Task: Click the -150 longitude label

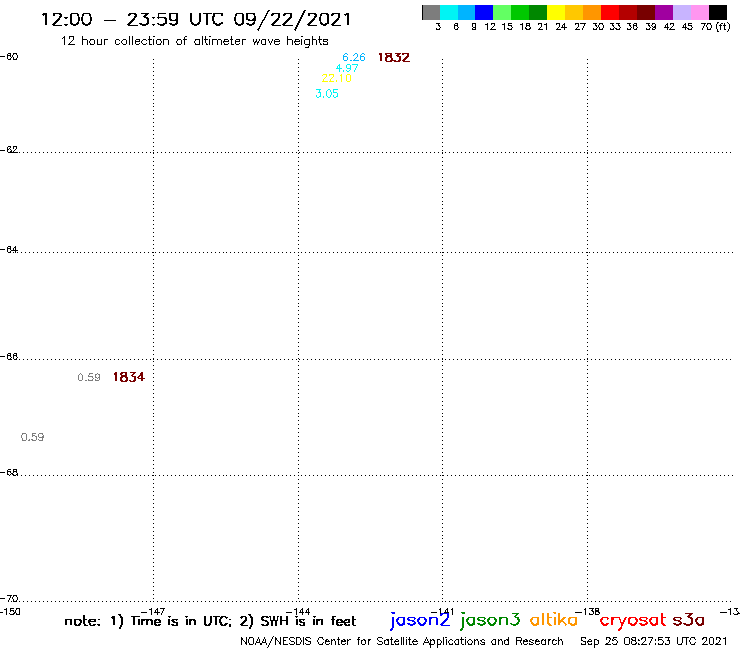Action: (10, 612)
